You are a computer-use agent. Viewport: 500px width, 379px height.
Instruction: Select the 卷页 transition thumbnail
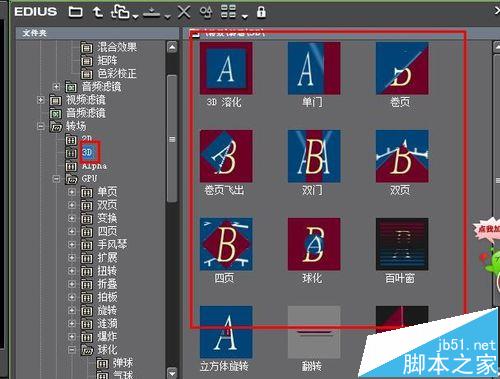pyautogui.click(x=402, y=68)
